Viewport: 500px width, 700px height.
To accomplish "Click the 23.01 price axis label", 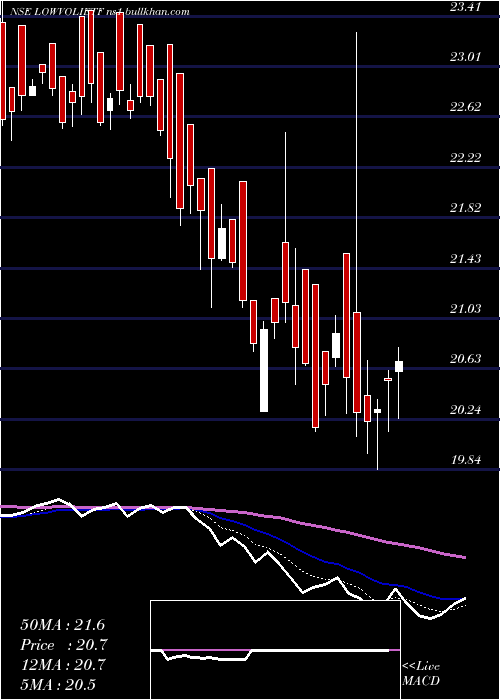I will point(465,57).
